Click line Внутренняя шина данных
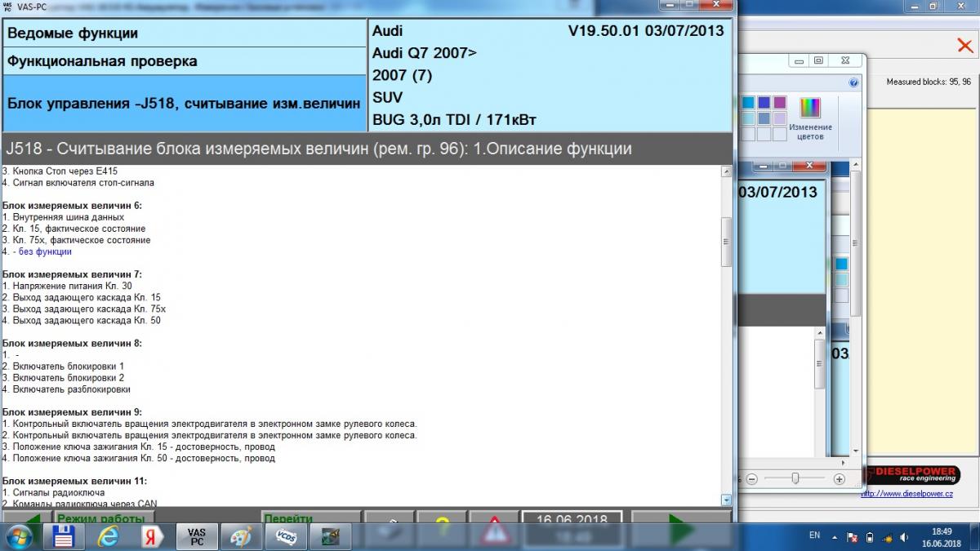Screen dimensions: 980x551 63,217
